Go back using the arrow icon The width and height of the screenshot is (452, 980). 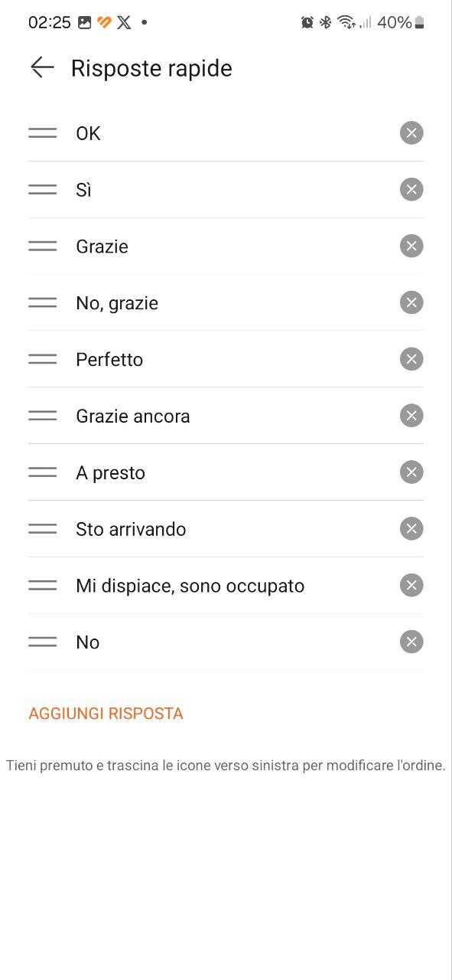tap(42, 67)
